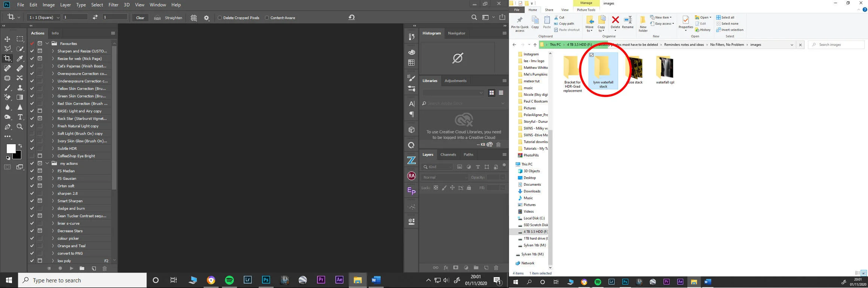Choose the Clone Stamp tool

tap(20, 88)
